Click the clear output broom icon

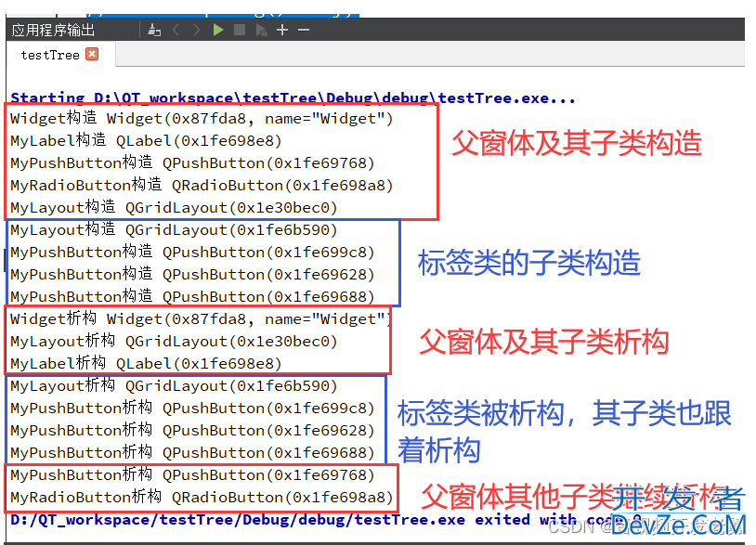coord(154,31)
